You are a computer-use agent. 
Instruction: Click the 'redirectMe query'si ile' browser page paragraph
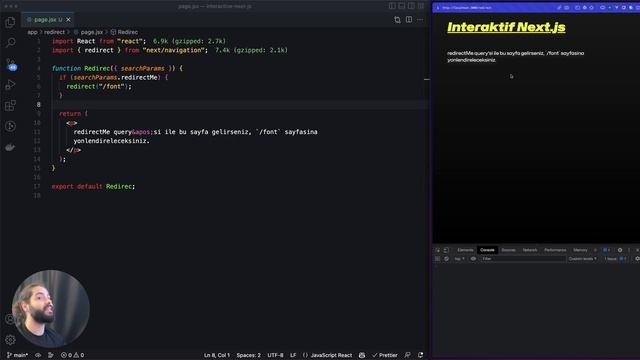(516, 56)
